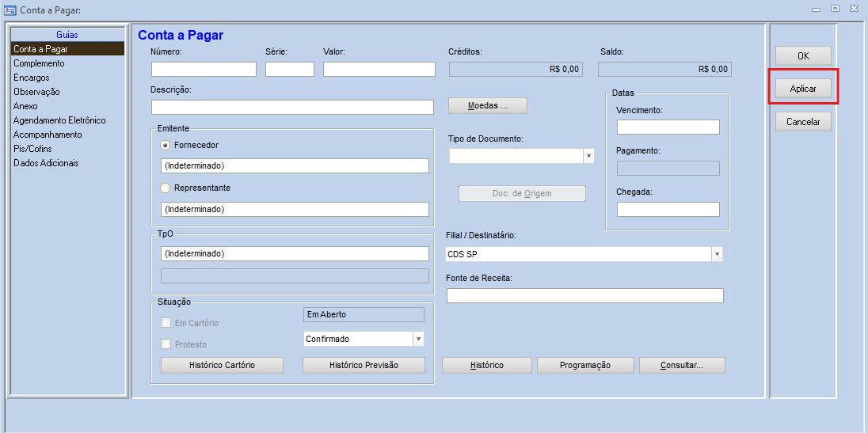Click the Conta a Pagar window title icon
Image resolution: width=868 pixels, height=433 pixels.
pyautogui.click(x=10, y=9)
